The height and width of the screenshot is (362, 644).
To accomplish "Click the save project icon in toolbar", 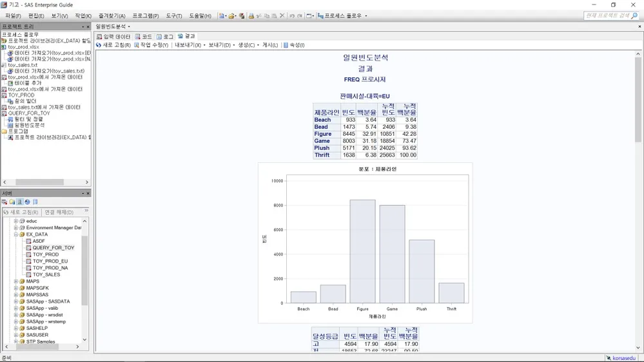I will (x=242, y=16).
